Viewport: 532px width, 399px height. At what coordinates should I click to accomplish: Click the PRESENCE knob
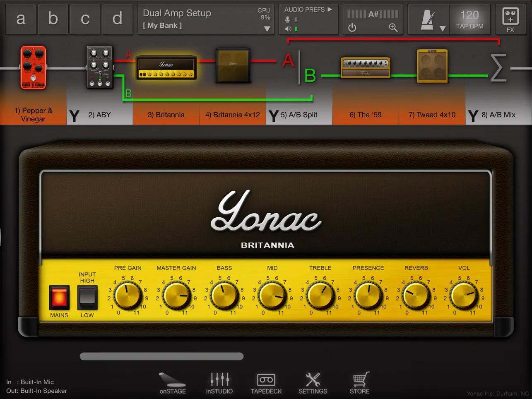(368, 296)
